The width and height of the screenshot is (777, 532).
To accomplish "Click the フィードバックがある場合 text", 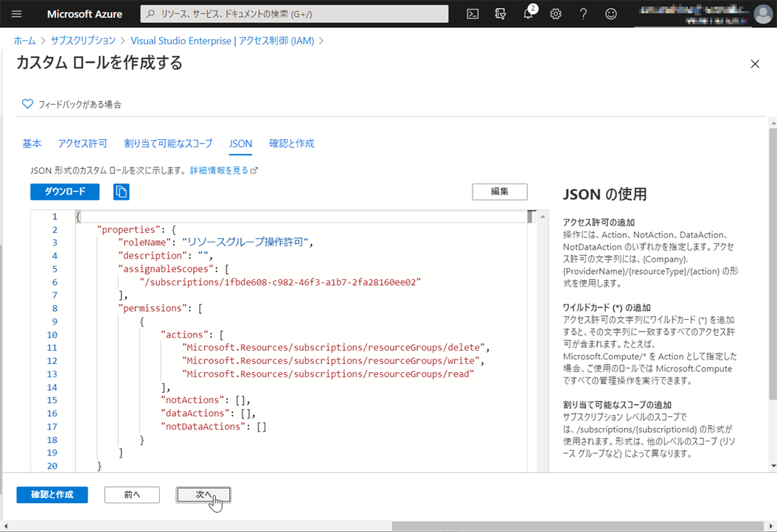I will [80, 105].
